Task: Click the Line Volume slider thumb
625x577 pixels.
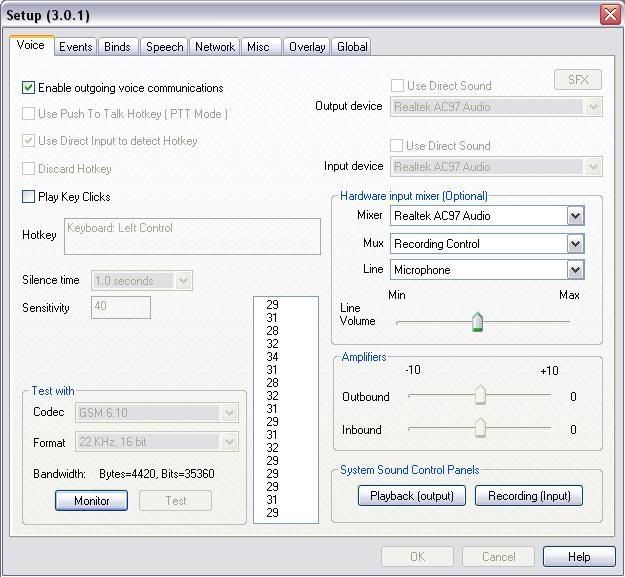Action: (x=478, y=322)
